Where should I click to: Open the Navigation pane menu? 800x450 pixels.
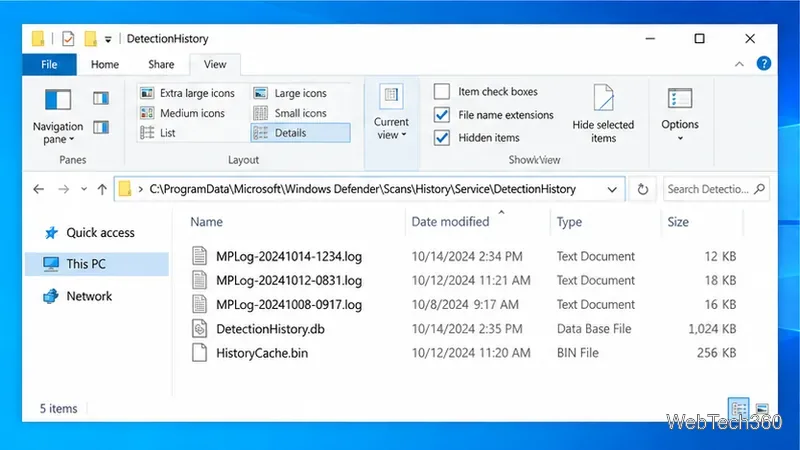tap(58, 116)
